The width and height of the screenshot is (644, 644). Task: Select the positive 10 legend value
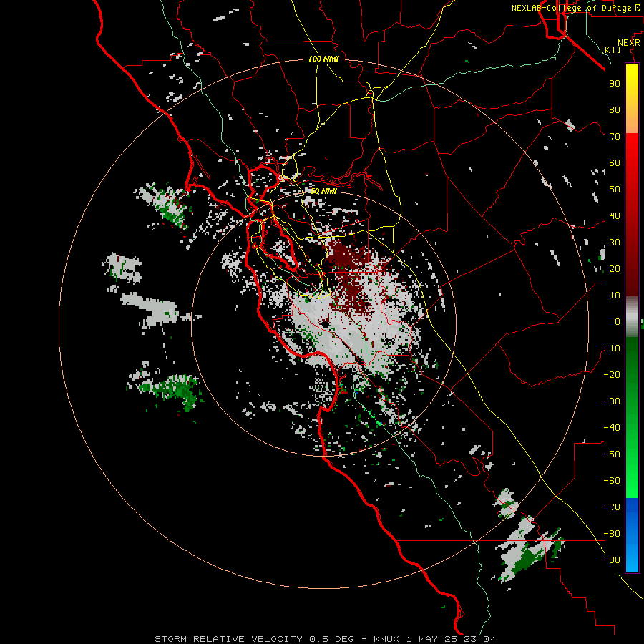click(615, 296)
